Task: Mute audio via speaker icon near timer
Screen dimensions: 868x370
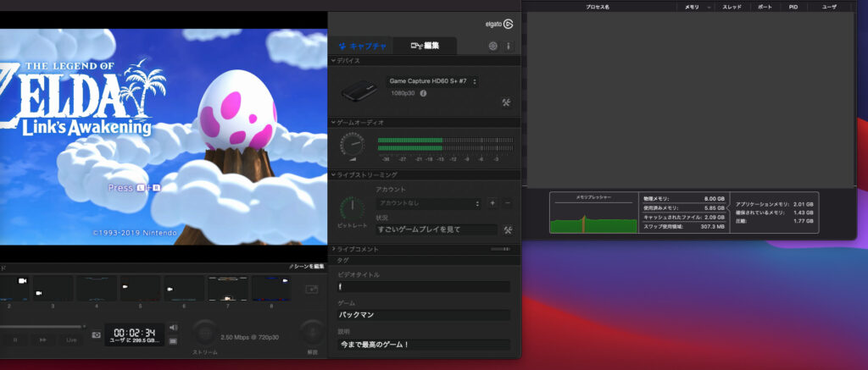Action: tap(173, 328)
